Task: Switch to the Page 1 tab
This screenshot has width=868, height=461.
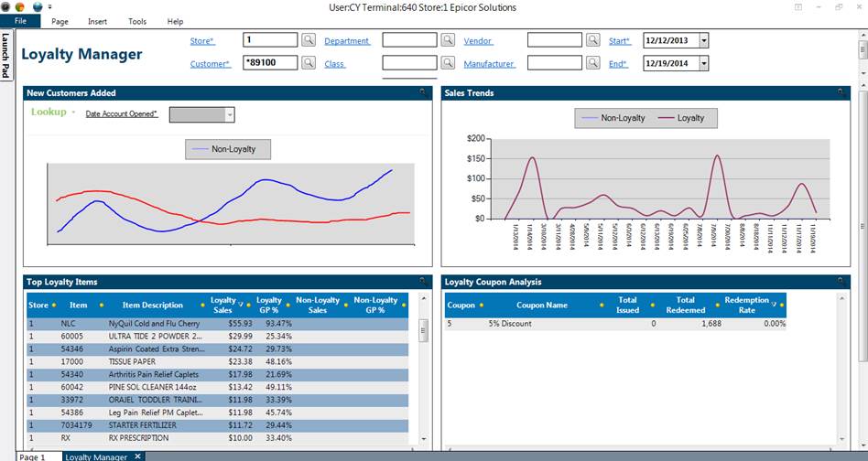Action: tap(32, 456)
